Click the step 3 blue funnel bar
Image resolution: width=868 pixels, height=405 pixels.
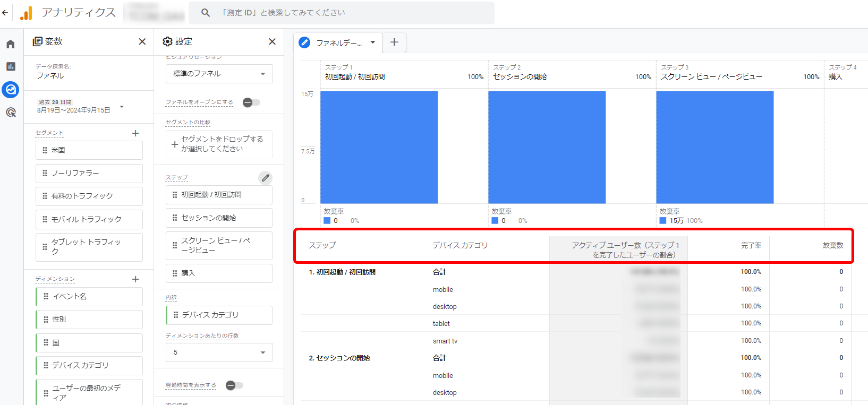pyautogui.click(x=714, y=147)
